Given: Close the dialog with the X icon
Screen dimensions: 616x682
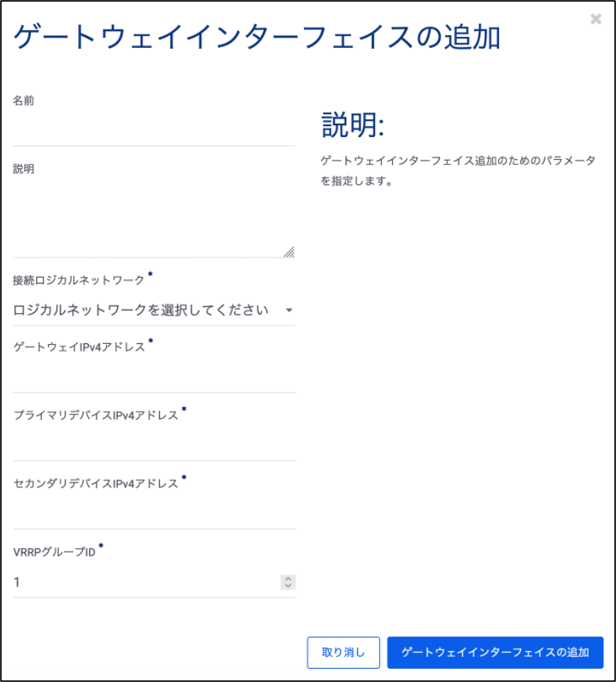Looking at the screenshot, I should (595, 19).
